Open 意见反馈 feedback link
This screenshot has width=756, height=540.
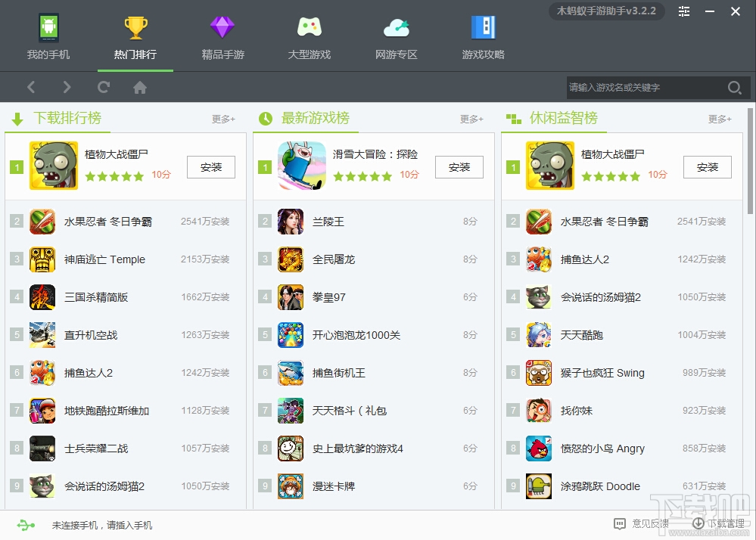coord(641,523)
